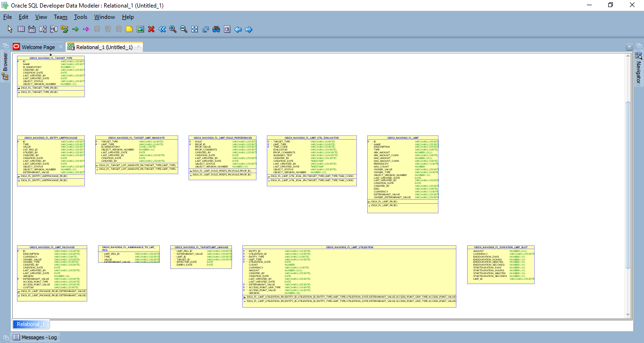Expand the Browser side panel
Viewport: 644px width, 343px height.
click(x=5, y=62)
